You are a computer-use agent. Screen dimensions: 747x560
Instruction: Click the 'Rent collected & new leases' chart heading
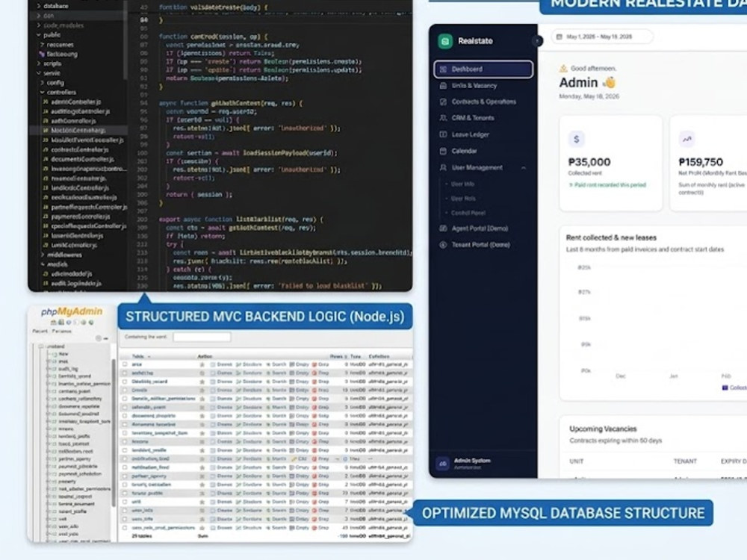[x=611, y=237]
